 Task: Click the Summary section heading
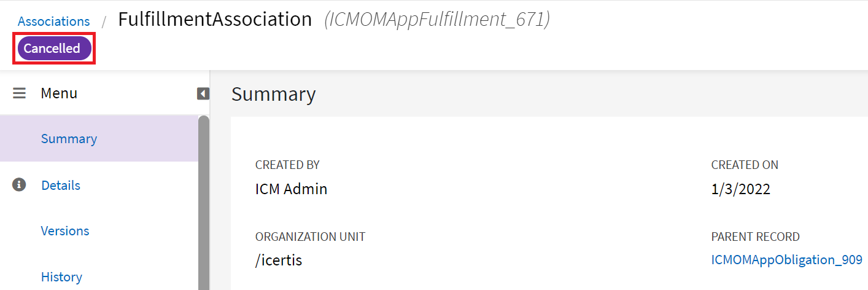pyautogui.click(x=274, y=94)
